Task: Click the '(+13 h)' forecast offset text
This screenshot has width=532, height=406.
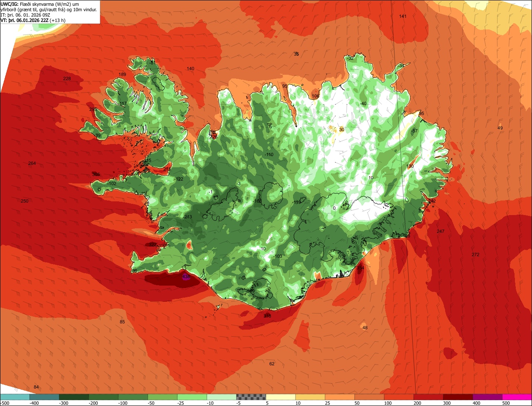Action: (x=58, y=20)
